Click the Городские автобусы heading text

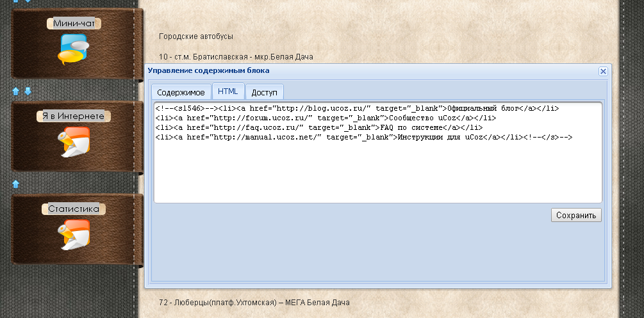(196, 36)
